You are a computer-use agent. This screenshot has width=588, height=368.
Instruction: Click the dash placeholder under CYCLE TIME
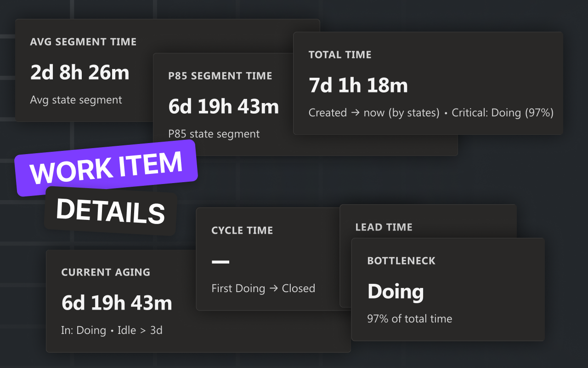coord(220,261)
